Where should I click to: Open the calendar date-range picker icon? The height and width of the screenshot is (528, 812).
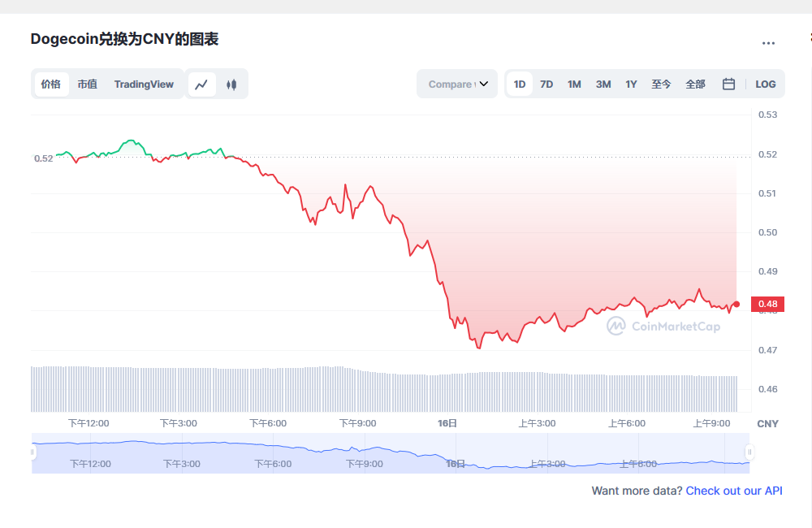[x=728, y=84]
